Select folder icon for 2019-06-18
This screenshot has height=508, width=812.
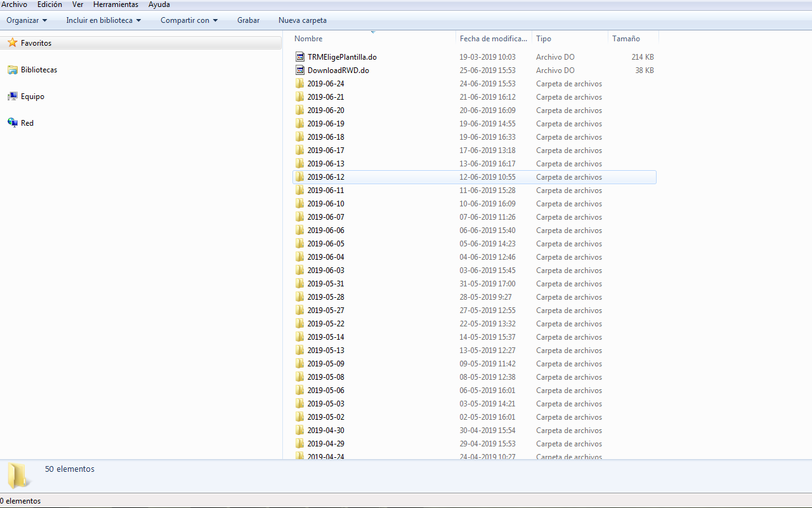(300, 137)
